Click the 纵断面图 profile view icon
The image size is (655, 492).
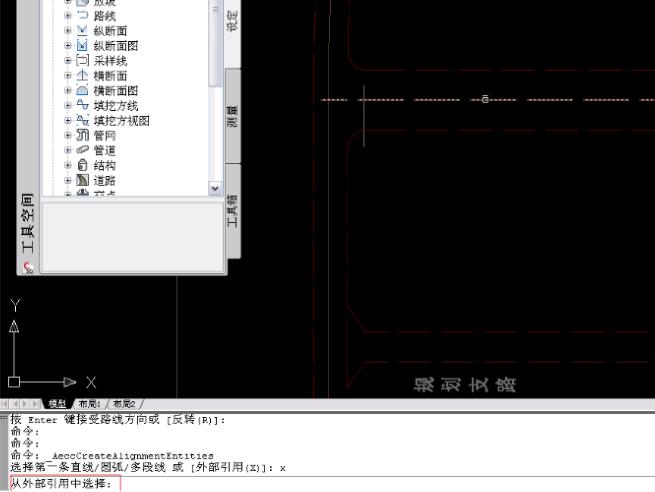coord(82,46)
